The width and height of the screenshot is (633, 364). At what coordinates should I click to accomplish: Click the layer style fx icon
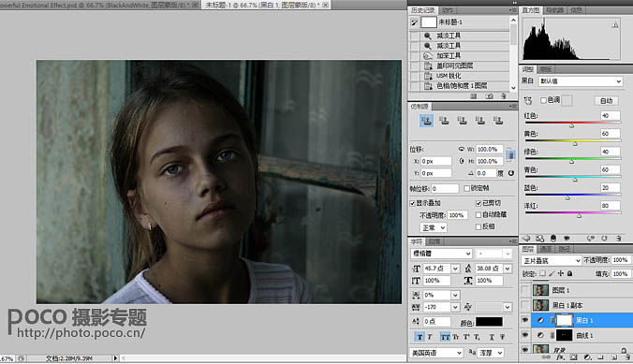[560, 357]
